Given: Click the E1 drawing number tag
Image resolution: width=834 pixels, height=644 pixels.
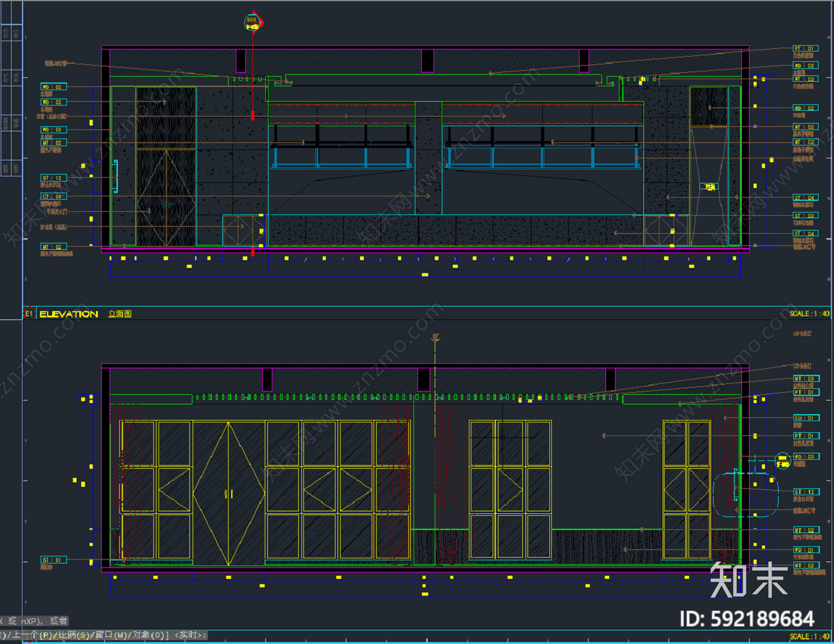Looking at the screenshot, I should point(29,314).
